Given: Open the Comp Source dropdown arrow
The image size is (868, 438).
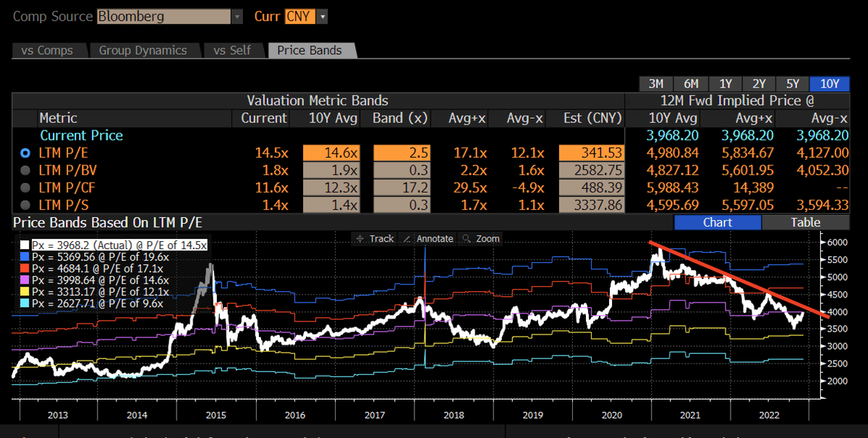Looking at the screenshot, I should click(x=236, y=16).
